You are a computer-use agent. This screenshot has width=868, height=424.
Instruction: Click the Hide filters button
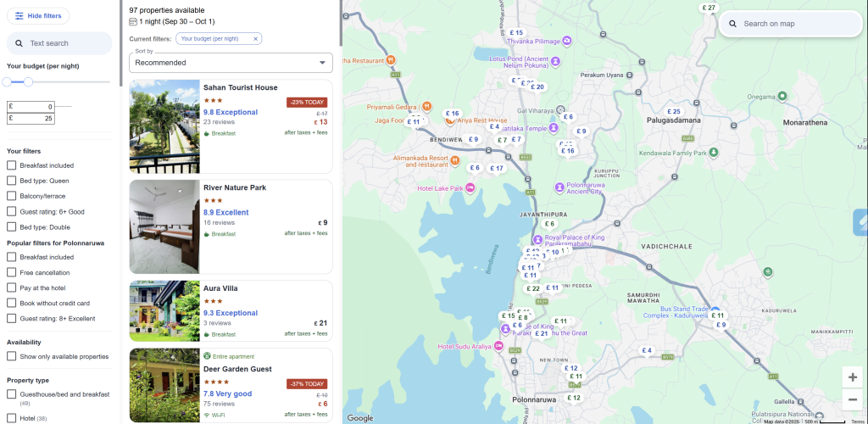38,16
